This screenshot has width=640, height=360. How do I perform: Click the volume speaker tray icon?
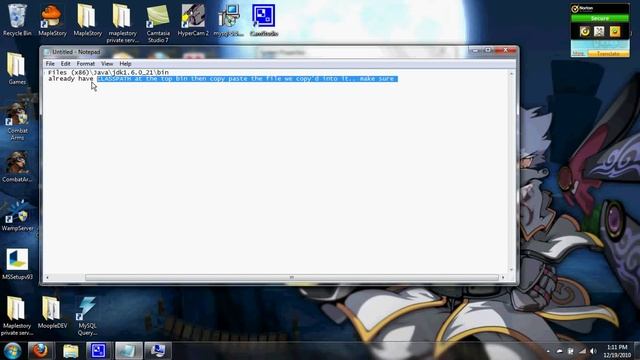[x=593, y=351]
